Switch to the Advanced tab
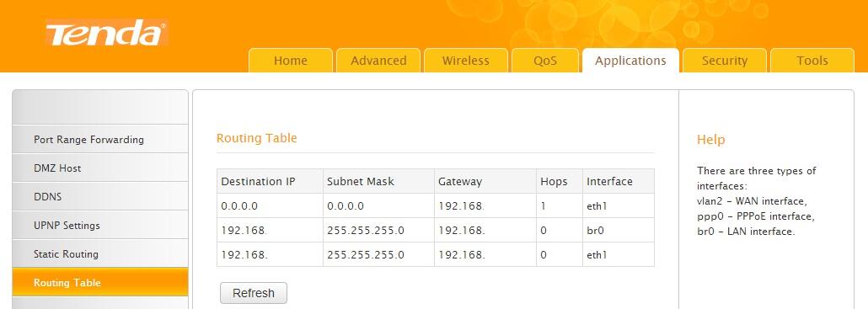868x309 pixels. pyautogui.click(x=378, y=61)
